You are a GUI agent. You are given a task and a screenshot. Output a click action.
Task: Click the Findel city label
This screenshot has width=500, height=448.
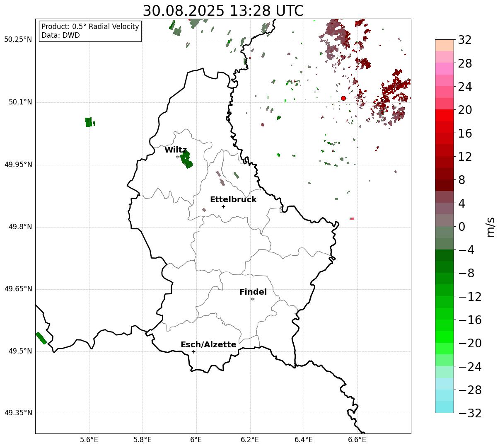(253, 292)
